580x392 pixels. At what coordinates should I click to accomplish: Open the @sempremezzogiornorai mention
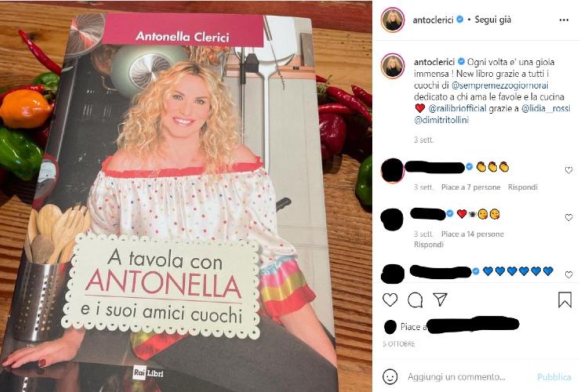click(500, 85)
